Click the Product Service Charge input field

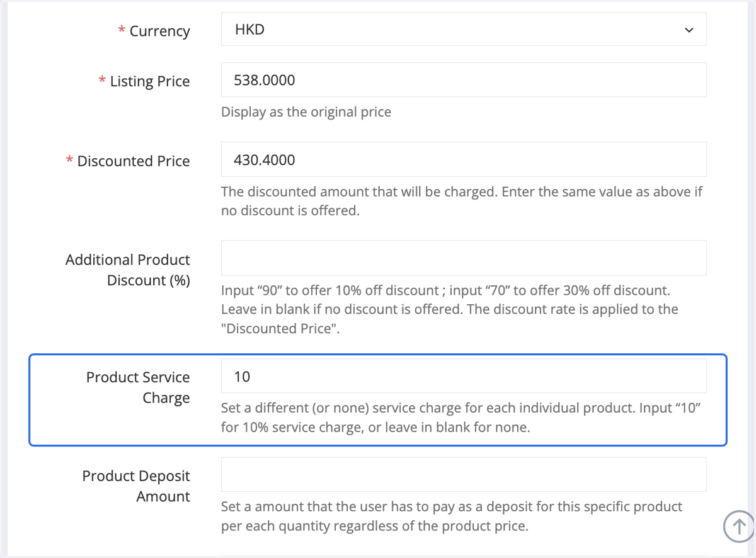click(x=464, y=376)
